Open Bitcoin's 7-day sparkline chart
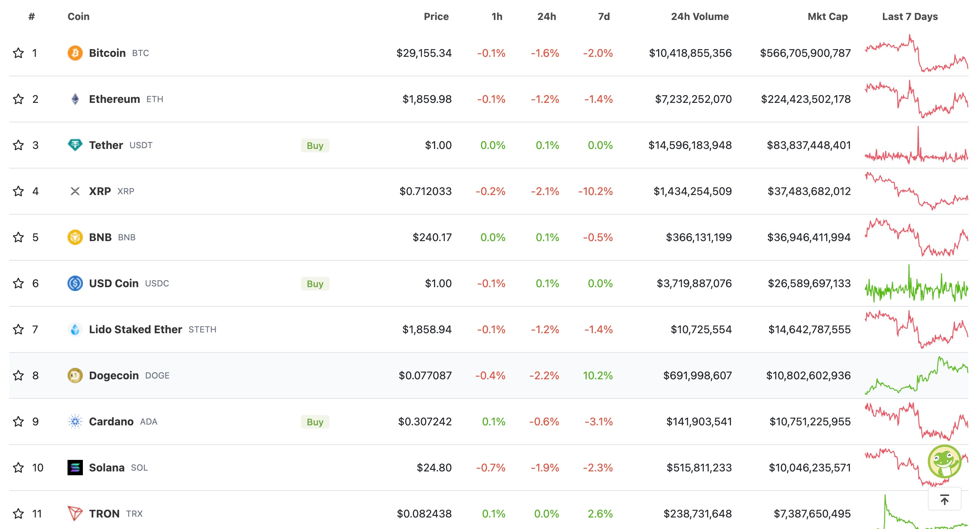Image resolution: width=980 pixels, height=529 pixels. click(x=916, y=53)
